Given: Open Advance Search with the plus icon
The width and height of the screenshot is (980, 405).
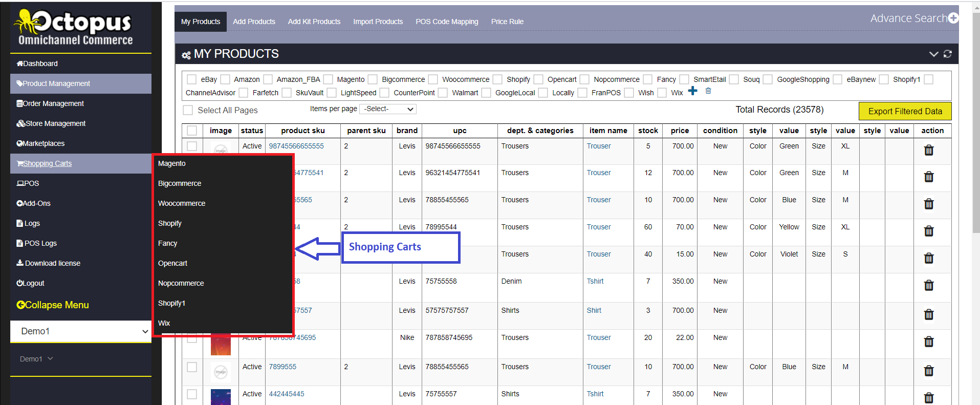Looking at the screenshot, I should (x=953, y=18).
